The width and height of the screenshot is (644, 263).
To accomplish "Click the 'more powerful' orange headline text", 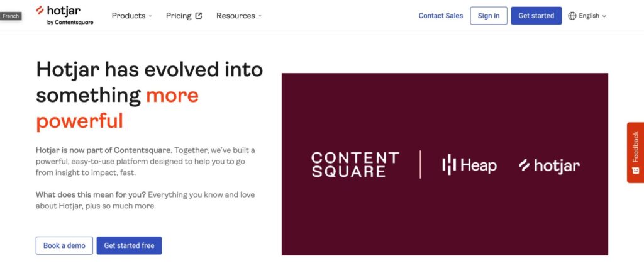I will pos(118,108).
